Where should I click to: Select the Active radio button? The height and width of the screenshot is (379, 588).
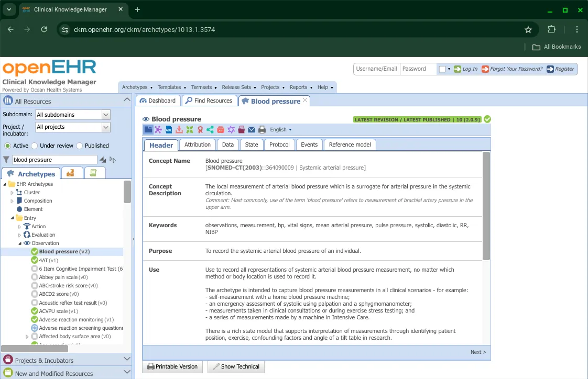tap(7, 146)
